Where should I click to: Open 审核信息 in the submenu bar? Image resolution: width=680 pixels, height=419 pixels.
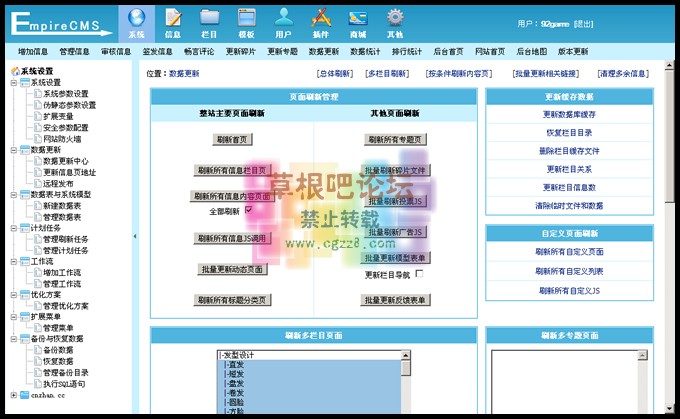(x=116, y=52)
